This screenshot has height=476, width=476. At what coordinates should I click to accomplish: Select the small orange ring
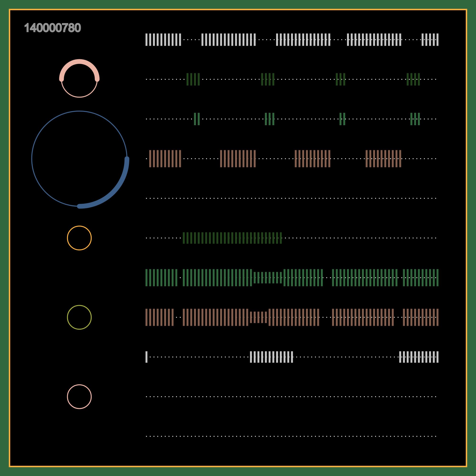pos(79,238)
